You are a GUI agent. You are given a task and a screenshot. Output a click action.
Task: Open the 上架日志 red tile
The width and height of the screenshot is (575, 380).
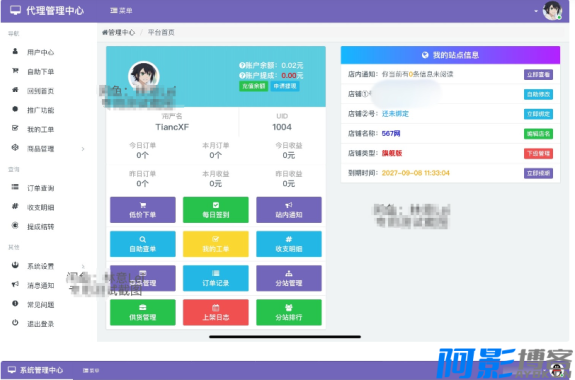coord(216,312)
